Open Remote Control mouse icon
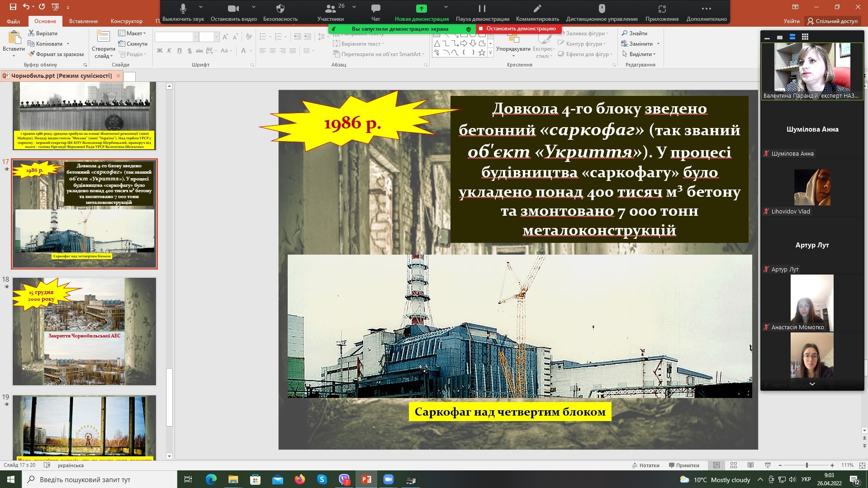 602,9
